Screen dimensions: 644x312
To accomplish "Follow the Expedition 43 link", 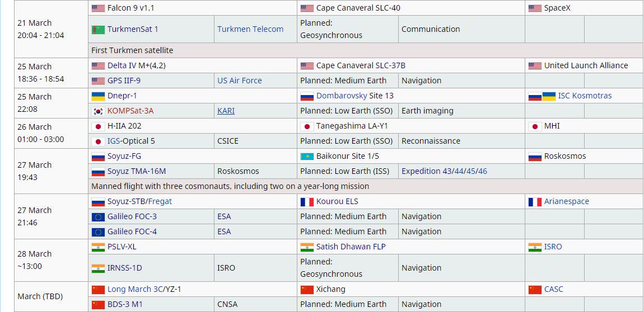I will [x=426, y=171].
